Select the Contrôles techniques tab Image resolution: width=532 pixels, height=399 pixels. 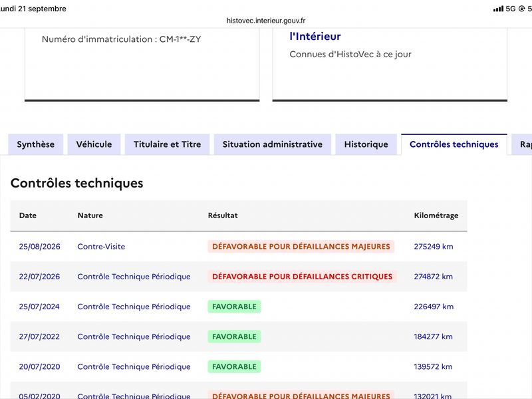(454, 144)
